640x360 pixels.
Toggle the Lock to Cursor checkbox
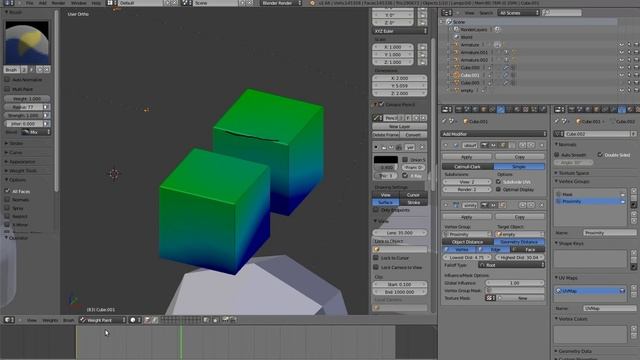pyautogui.click(x=376, y=258)
